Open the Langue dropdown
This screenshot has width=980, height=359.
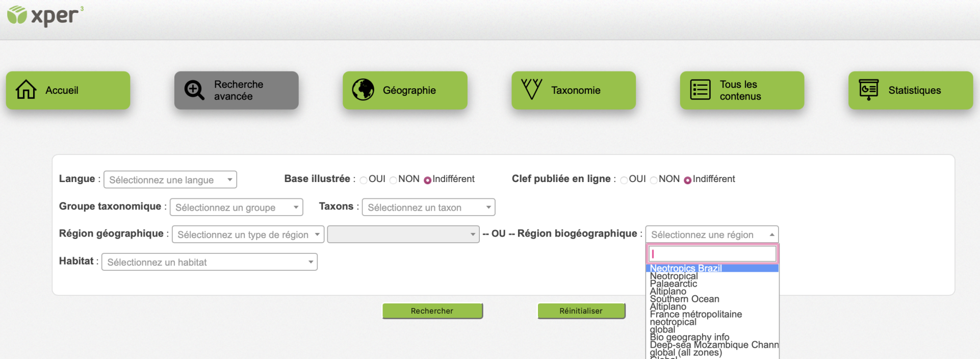click(x=170, y=179)
